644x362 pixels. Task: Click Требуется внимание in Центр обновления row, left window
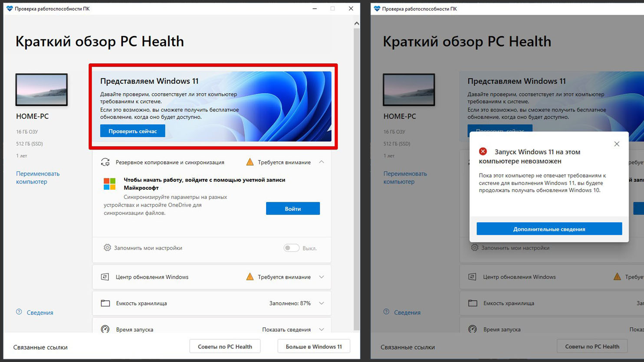[284, 277]
